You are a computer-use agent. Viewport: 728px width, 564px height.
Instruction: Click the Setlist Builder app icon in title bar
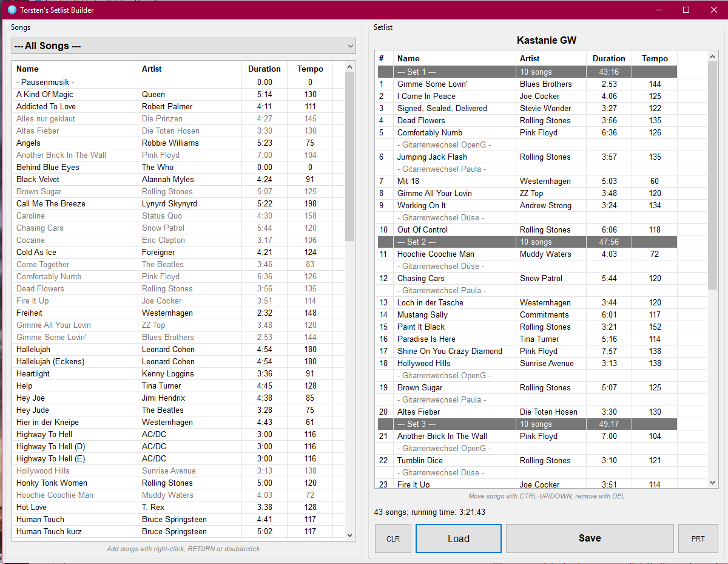coord(12,10)
